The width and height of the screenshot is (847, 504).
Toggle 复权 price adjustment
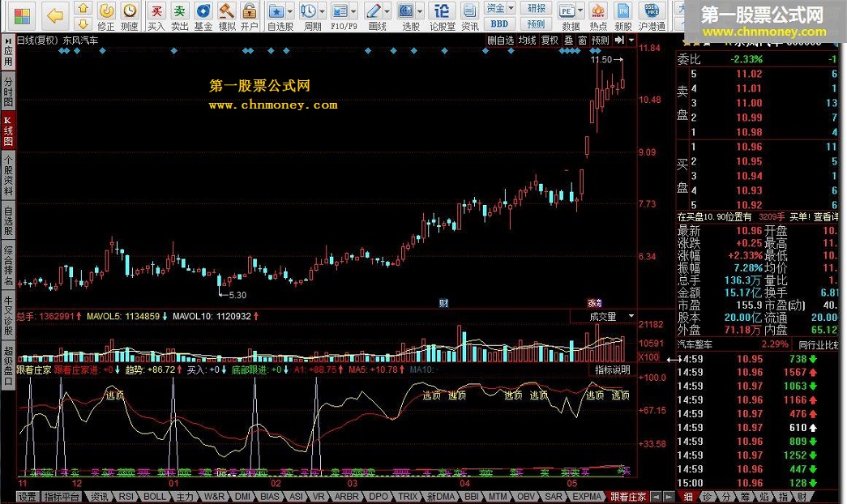point(550,40)
